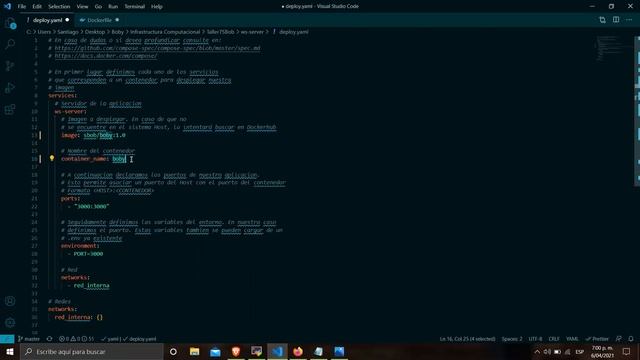Click 'red_interna: {}' on line 36
The image size is (640, 360).
tap(78, 317)
